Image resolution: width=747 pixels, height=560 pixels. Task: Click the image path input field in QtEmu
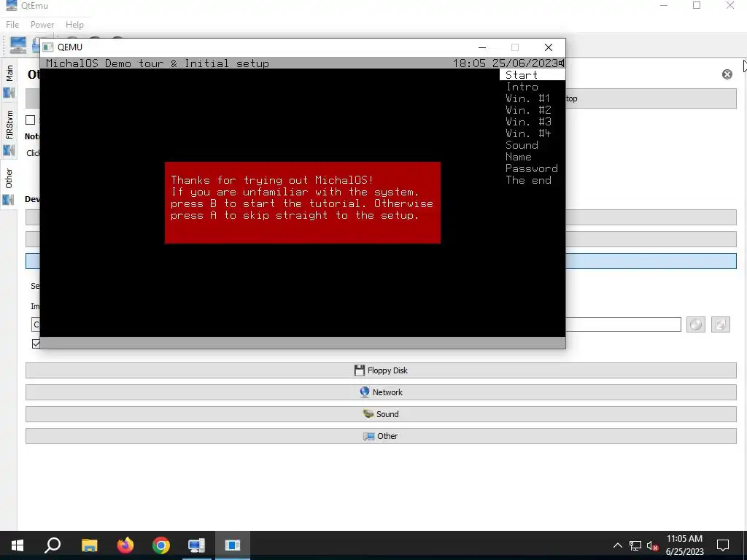tap(356, 324)
